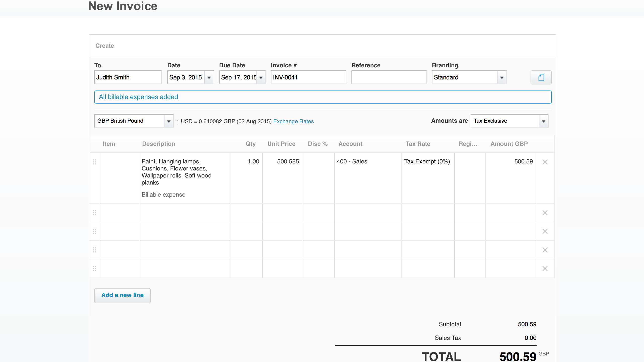Click the Exchange Rates link
Screen dimensions: 644x362
[x=293, y=121]
